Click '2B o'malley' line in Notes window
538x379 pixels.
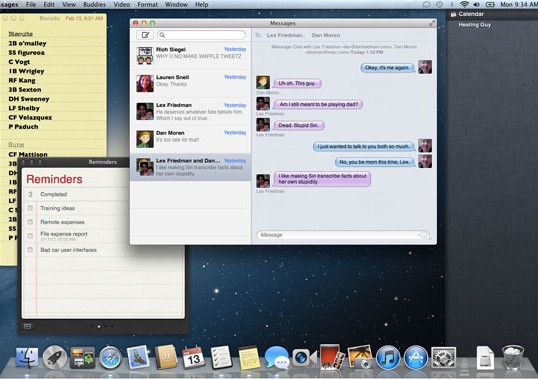(x=27, y=43)
